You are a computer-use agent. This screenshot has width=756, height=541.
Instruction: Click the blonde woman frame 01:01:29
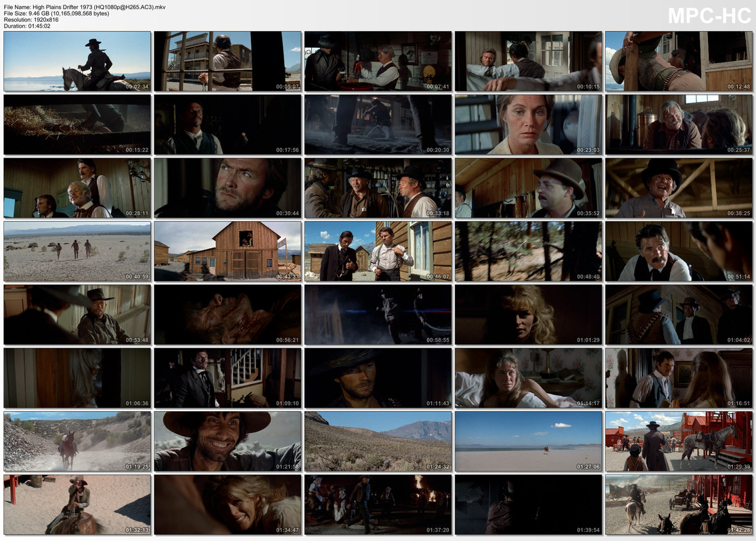529,314
